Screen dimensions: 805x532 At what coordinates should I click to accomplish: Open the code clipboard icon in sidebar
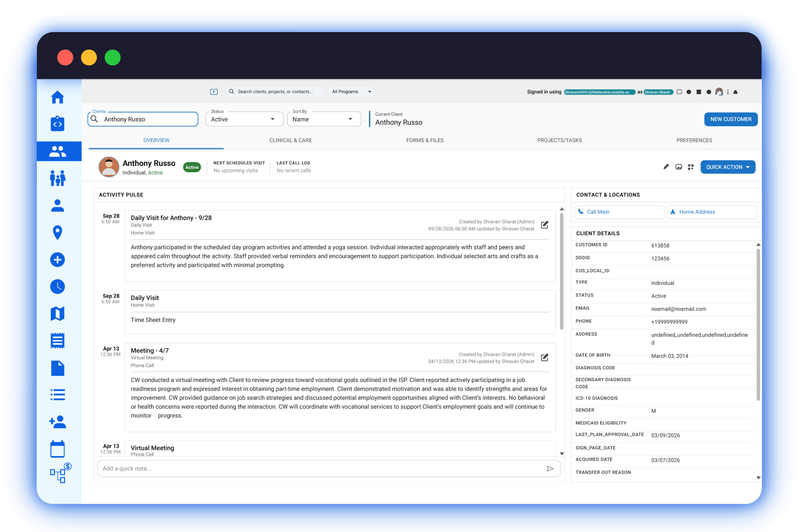[x=57, y=123]
